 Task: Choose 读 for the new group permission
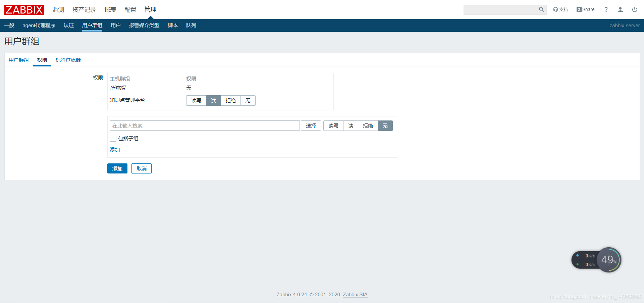coord(351,125)
